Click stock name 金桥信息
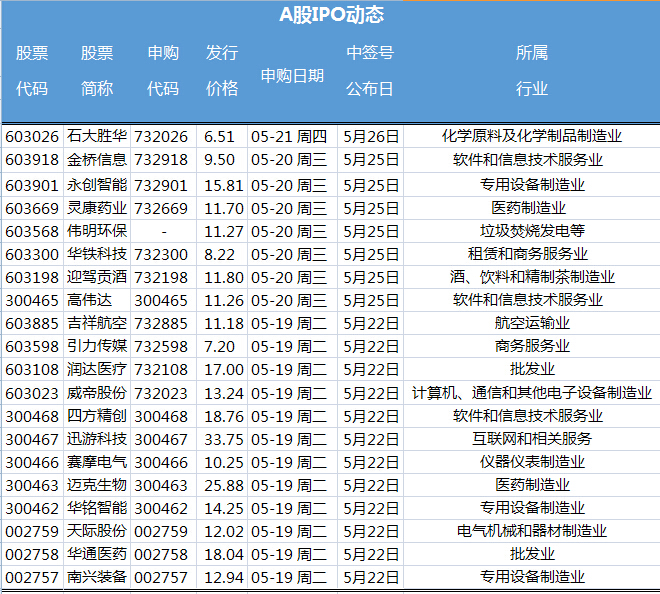 click(x=97, y=160)
